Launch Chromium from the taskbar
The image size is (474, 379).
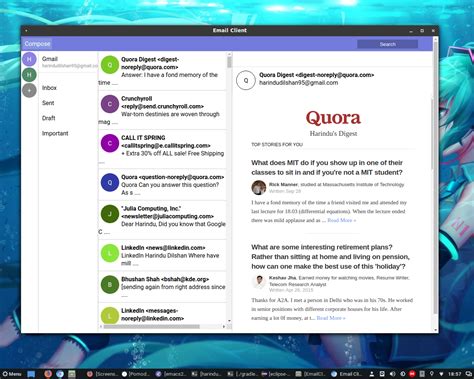pos(60,374)
